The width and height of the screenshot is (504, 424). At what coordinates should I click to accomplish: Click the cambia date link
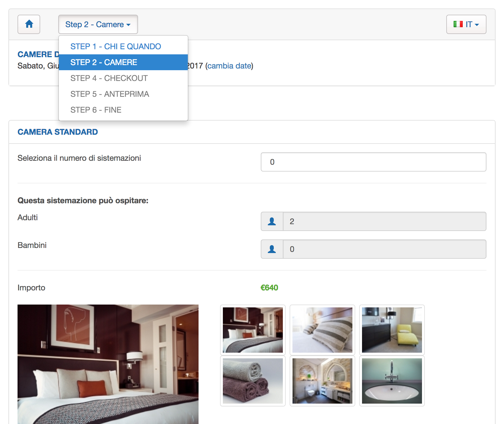coord(229,66)
